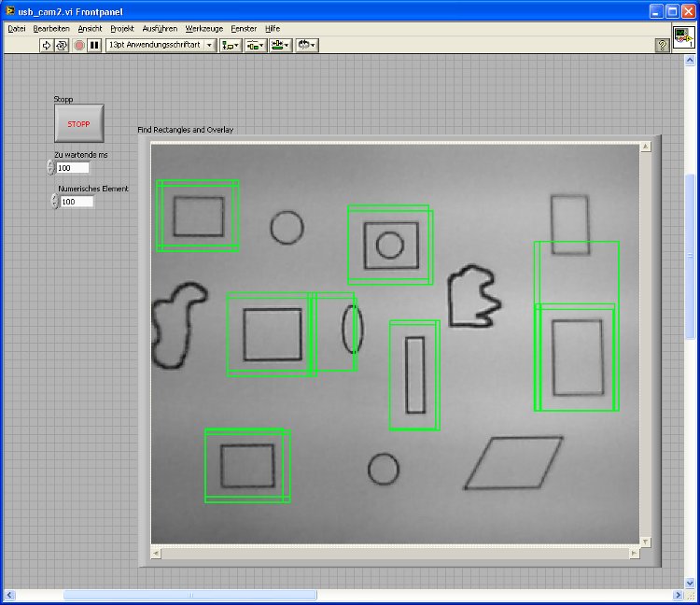Open the Fenster menu
This screenshot has width=700, height=605.
pyautogui.click(x=244, y=29)
